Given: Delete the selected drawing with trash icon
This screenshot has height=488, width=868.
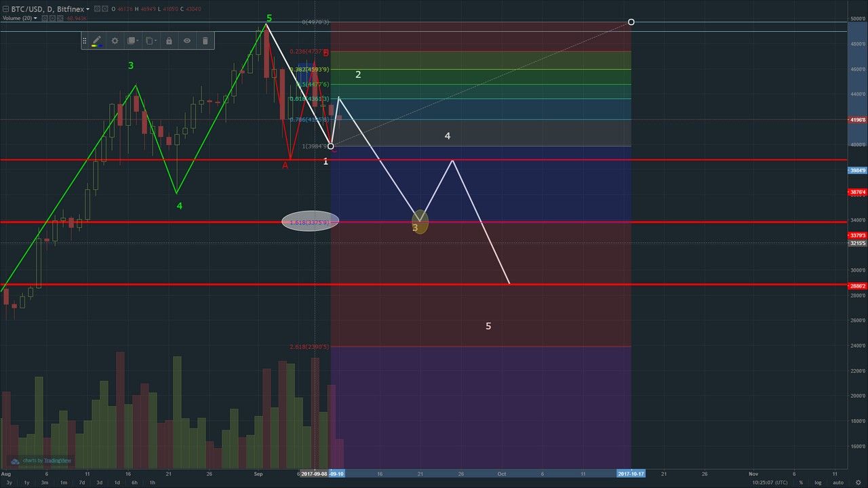Looking at the screenshot, I should pos(205,41).
